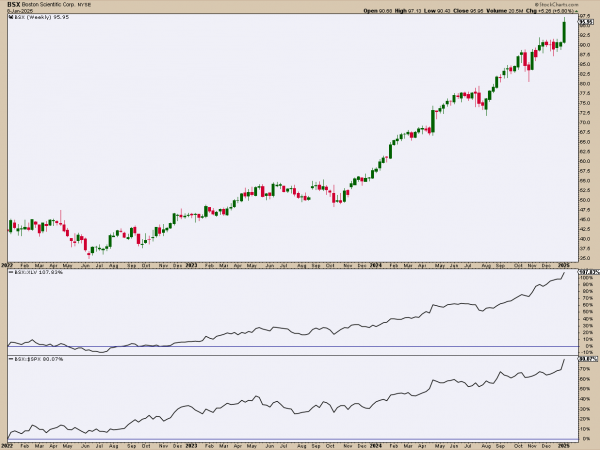Click 2023 on the date axis under candlesticks
600x450 pixels.
pos(191,265)
